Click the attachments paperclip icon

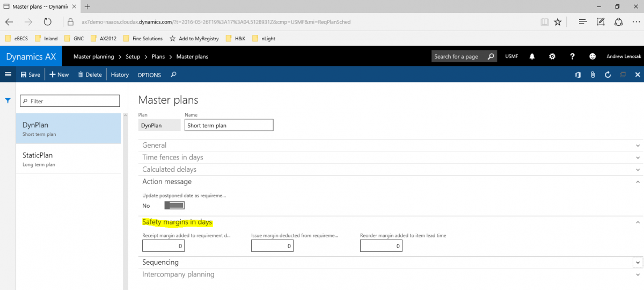click(x=593, y=75)
